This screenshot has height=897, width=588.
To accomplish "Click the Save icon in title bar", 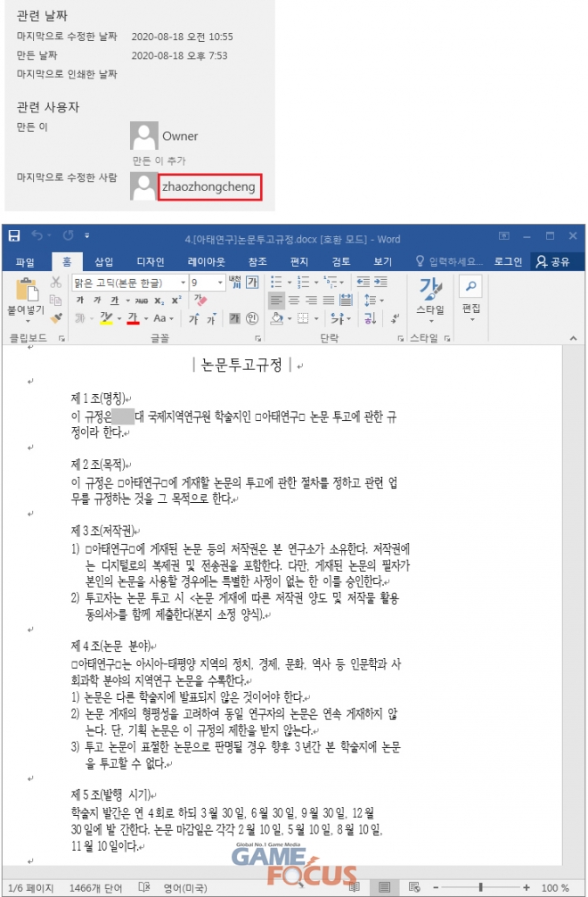I will pyautogui.click(x=14, y=237).
